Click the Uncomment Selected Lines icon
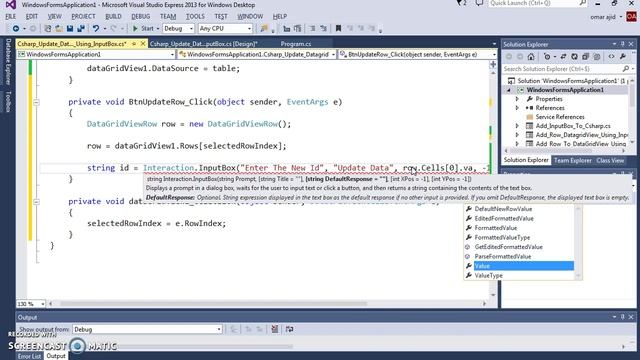The width and height of the screenshot is (640, 360). (298, 29)
